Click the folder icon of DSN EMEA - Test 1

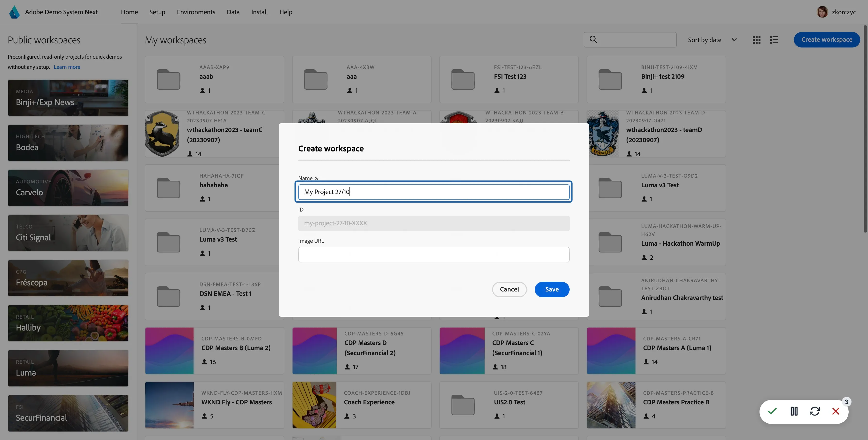169,297
